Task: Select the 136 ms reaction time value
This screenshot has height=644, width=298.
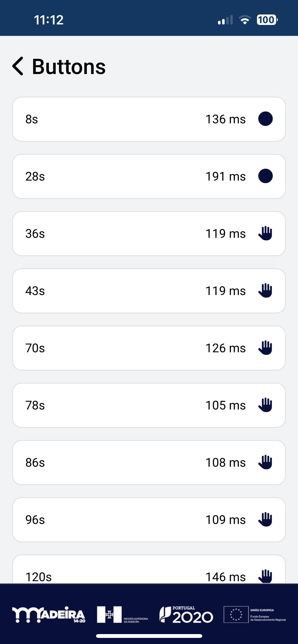Action: pyautogui.click(x=226, y=119)
